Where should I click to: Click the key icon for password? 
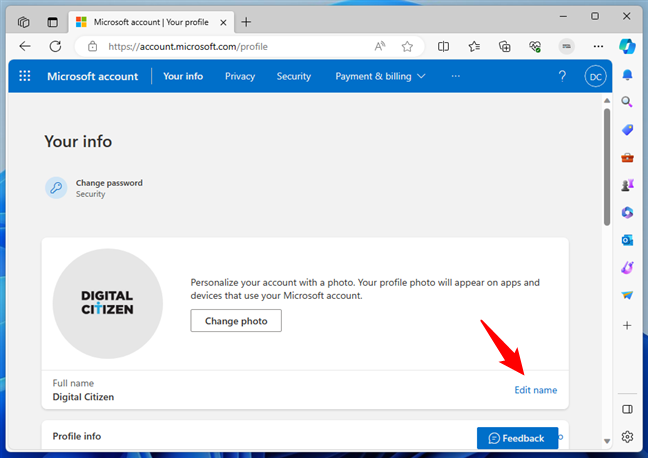click(56, 188)
